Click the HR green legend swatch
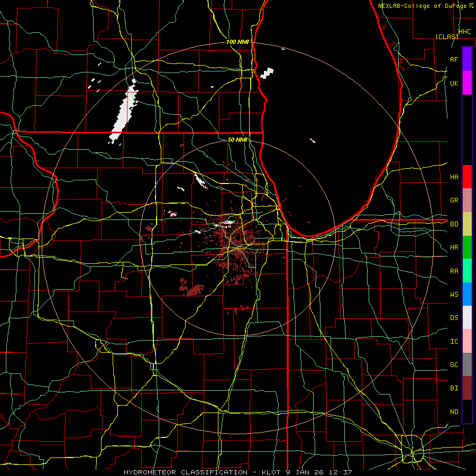The image size is (476, 476). [467, 248]
